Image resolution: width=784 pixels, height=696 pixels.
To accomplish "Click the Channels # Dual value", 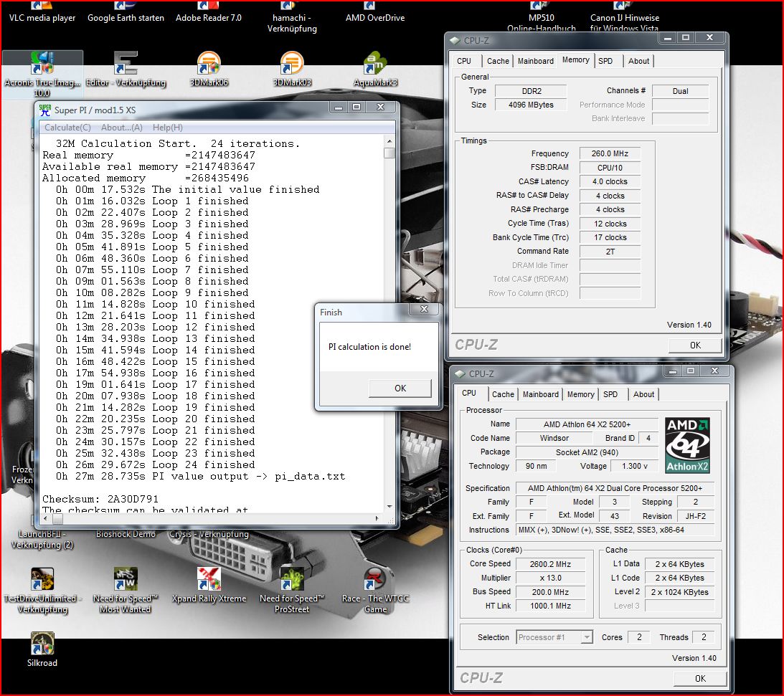I will coord(680,91).
